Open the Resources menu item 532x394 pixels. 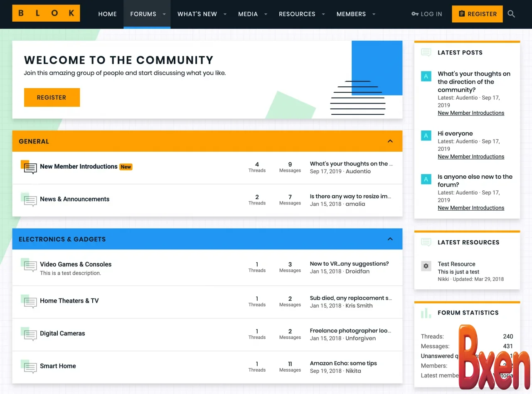(x=297, y=14)
